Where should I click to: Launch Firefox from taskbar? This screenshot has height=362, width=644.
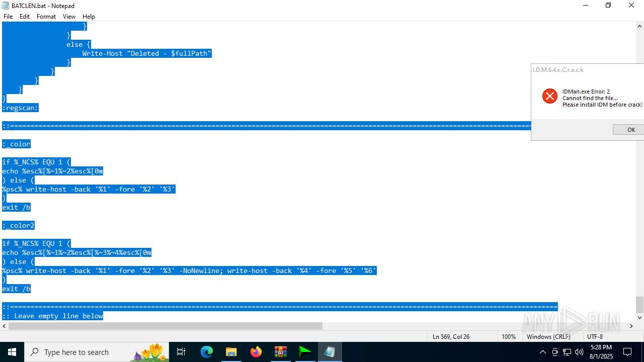256,352
